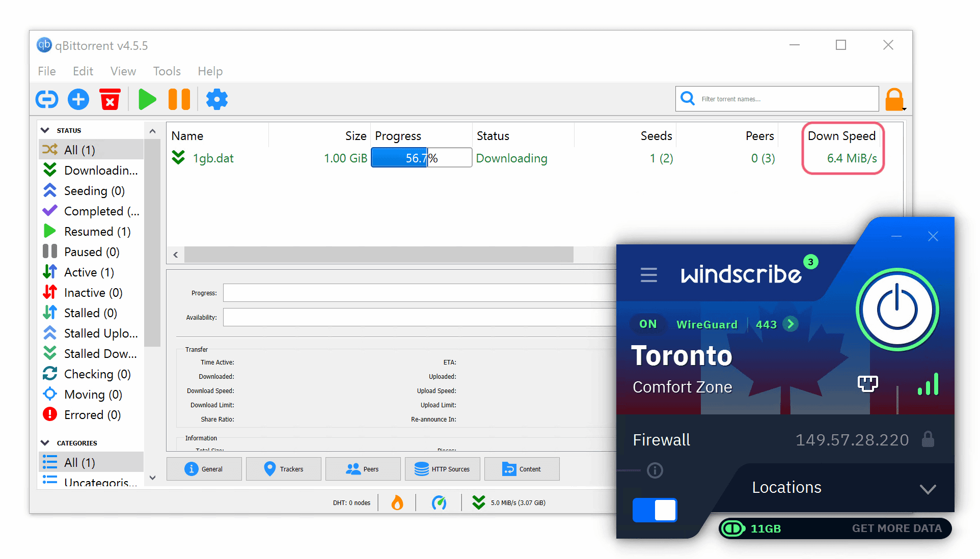The height and width of the screenshot is (559, 980).
Task: Collapse the STATUS section chevron
Action: (x=45, y=130)
